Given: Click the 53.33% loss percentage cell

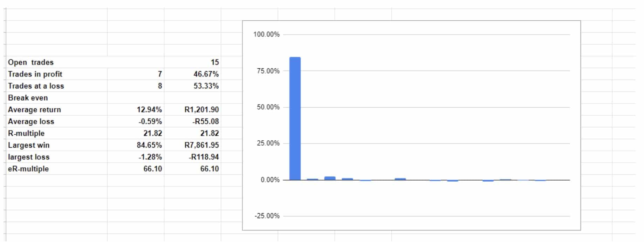Looking at the screenshot, I should (192, 86).
